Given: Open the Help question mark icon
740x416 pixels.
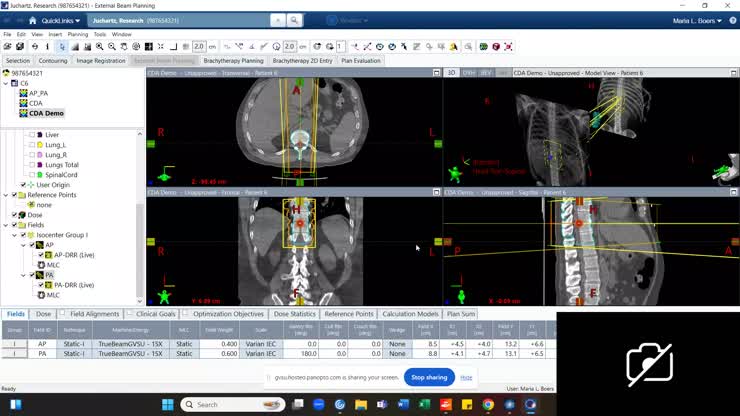Looking at the screenshot, I should (x=732, y=20).
